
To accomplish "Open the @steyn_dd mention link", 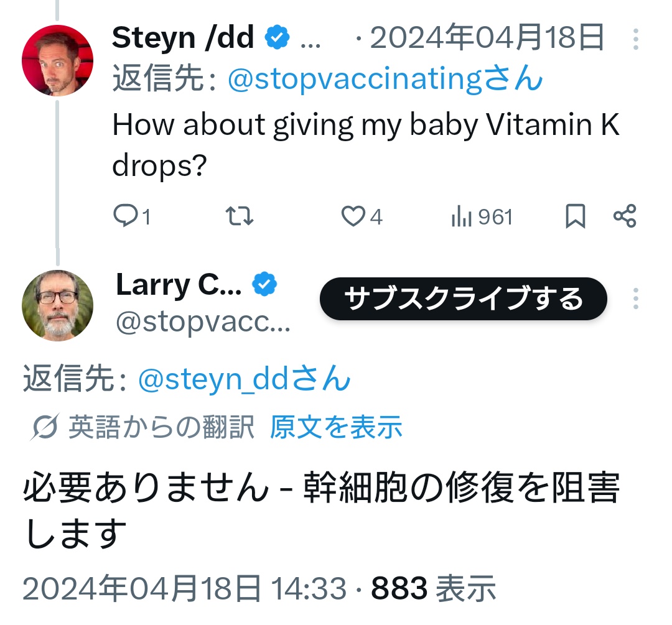I will point(243,379).
